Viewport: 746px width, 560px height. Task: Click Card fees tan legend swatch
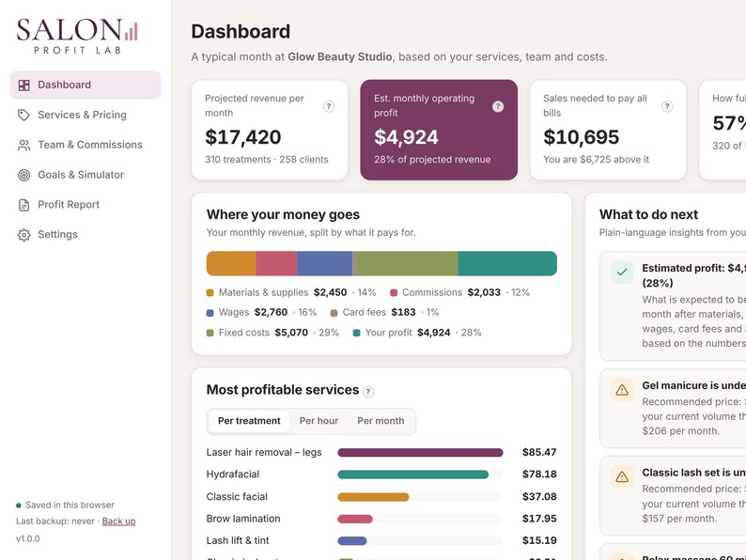coord(334,313)
